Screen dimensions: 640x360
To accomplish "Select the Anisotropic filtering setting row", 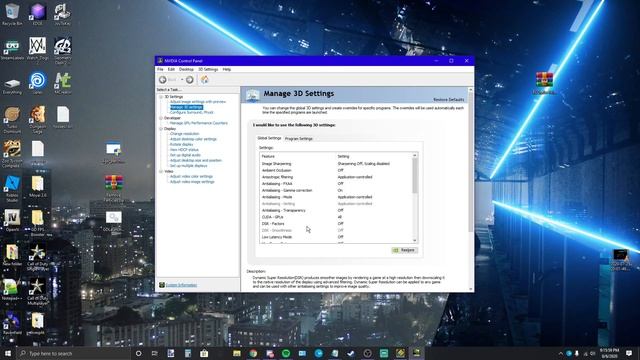I will (336, 177).
